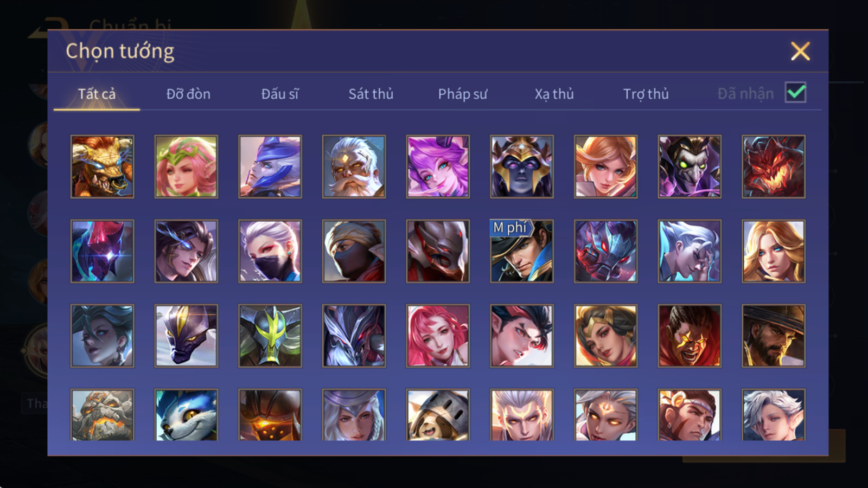Viewport: 868px width, 488px height.
Task: Pick the rock golem hero portrait
Action: coord(102,415)
